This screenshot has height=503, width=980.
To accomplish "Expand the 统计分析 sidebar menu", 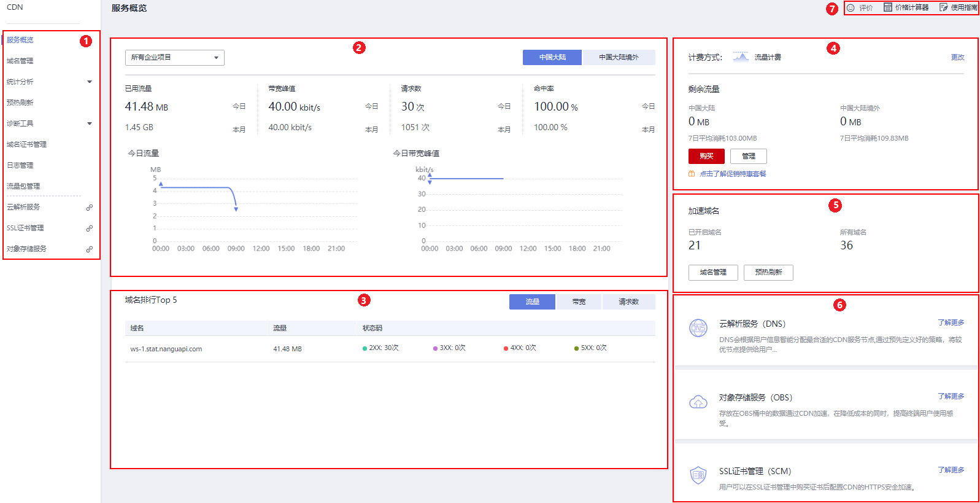I will point(90,82).
